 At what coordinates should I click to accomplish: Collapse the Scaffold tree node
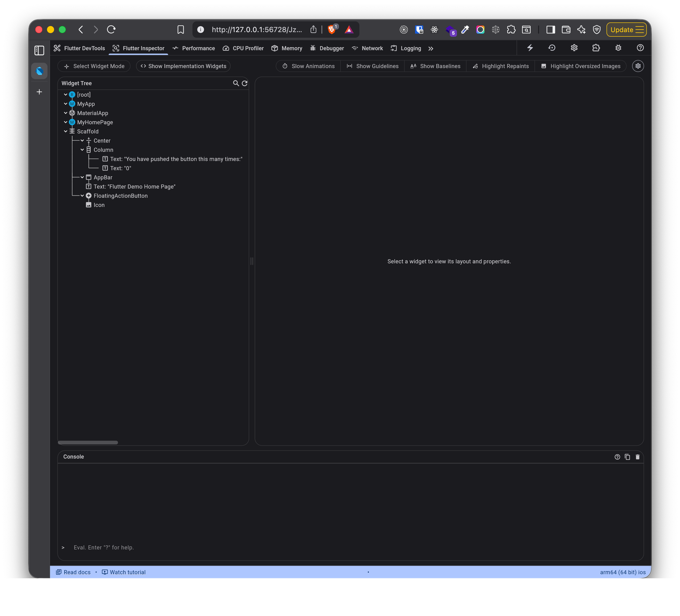66,132
